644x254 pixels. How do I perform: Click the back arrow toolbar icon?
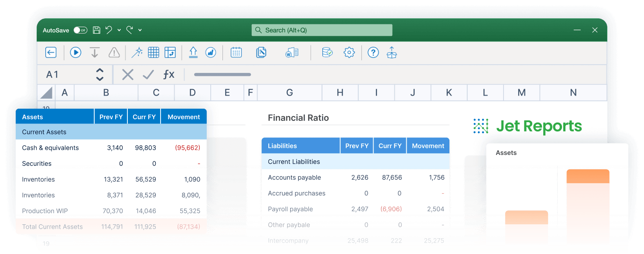tap(51, 53)
